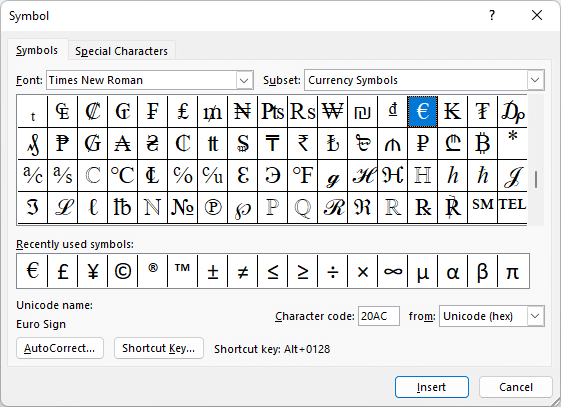Click the Won sign in the grid
Image resolution: width=561 pixels, height=407 pixels.
coord(332,111)
